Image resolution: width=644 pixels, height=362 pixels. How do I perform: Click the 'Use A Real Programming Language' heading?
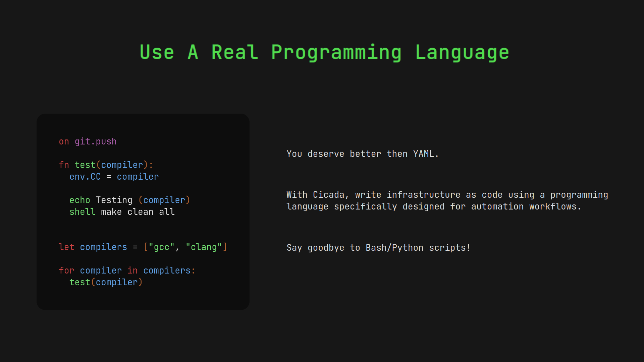[x=324, y=53]
